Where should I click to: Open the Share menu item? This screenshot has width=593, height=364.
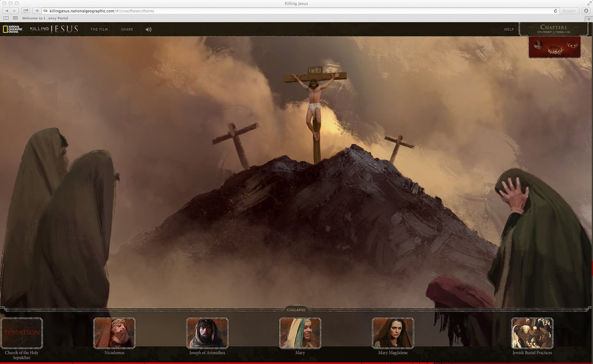tap(127, 29)
